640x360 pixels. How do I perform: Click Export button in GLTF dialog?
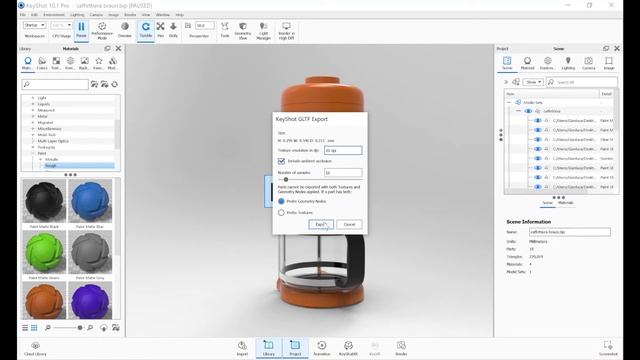321,224
